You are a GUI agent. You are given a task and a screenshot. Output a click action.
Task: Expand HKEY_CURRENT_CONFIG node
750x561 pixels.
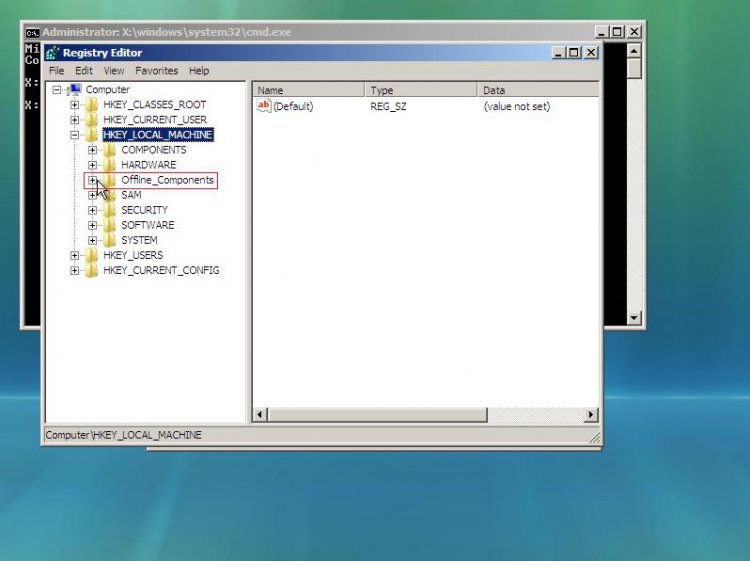[x=75, y=271]
